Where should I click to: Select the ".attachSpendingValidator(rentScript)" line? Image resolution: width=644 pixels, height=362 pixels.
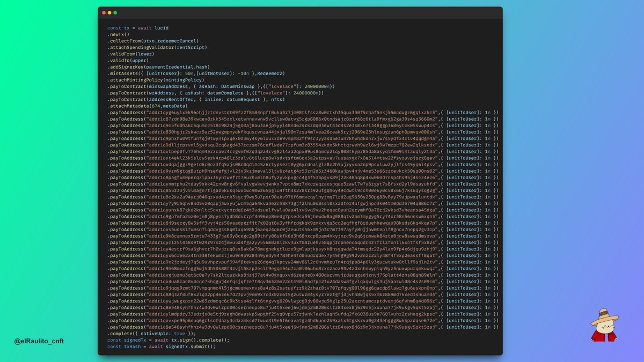pyautogui.click(x=157, y=47)
